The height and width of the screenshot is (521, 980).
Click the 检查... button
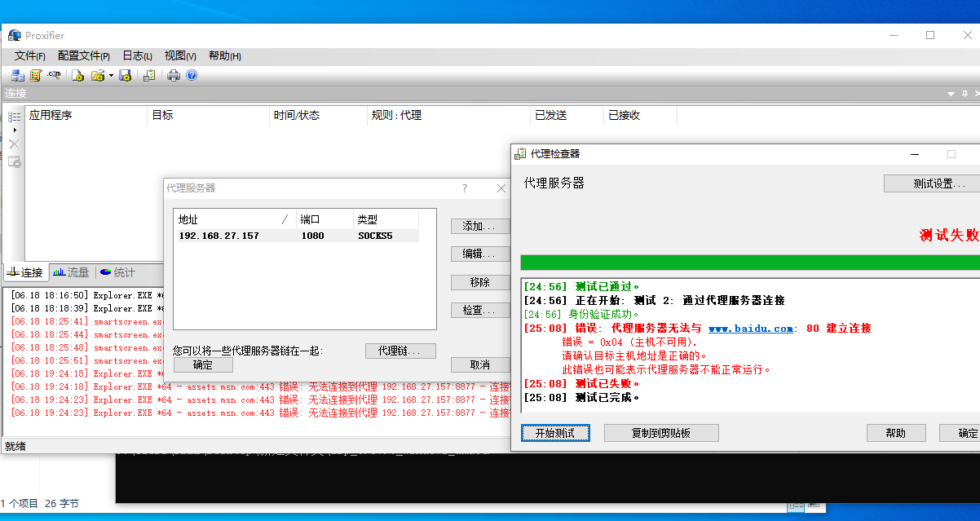coord(479,310)
